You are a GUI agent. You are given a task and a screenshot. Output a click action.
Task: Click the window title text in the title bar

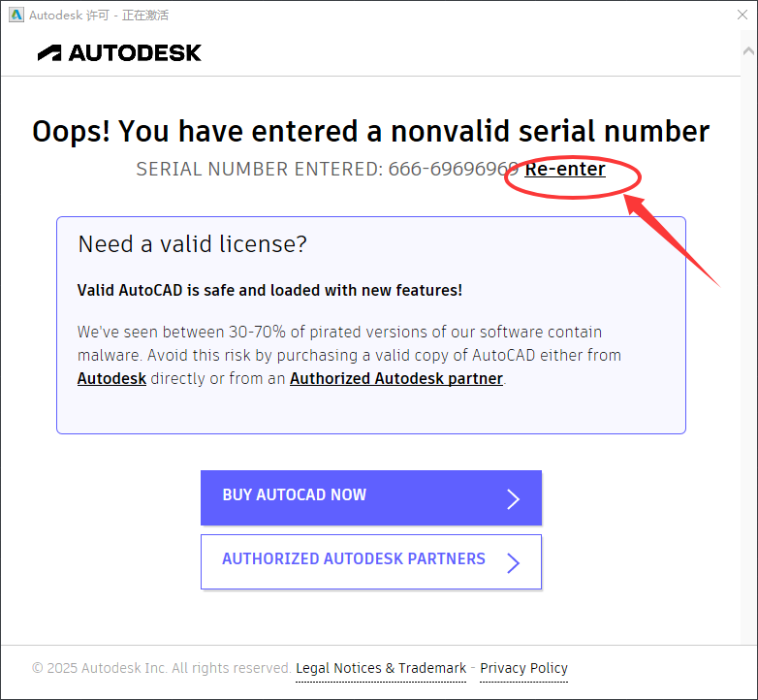[99, 16]
